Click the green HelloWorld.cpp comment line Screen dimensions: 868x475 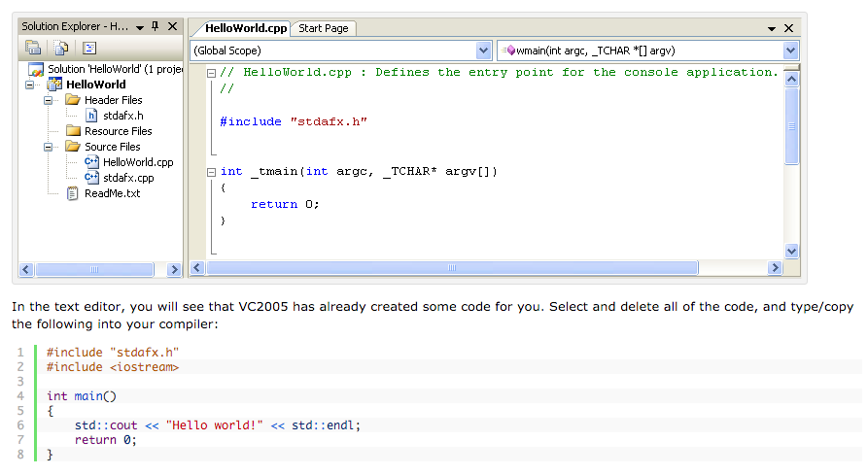[499, 73]
